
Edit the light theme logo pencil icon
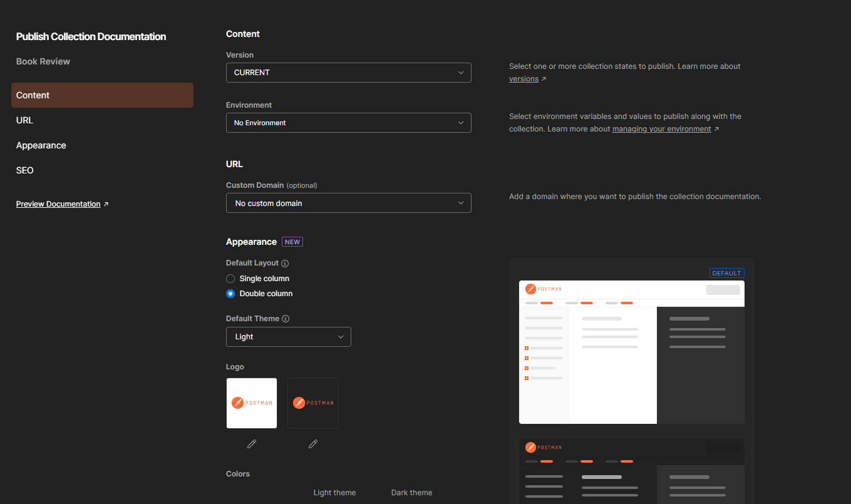pyautogui.click(x=252, y=444)
